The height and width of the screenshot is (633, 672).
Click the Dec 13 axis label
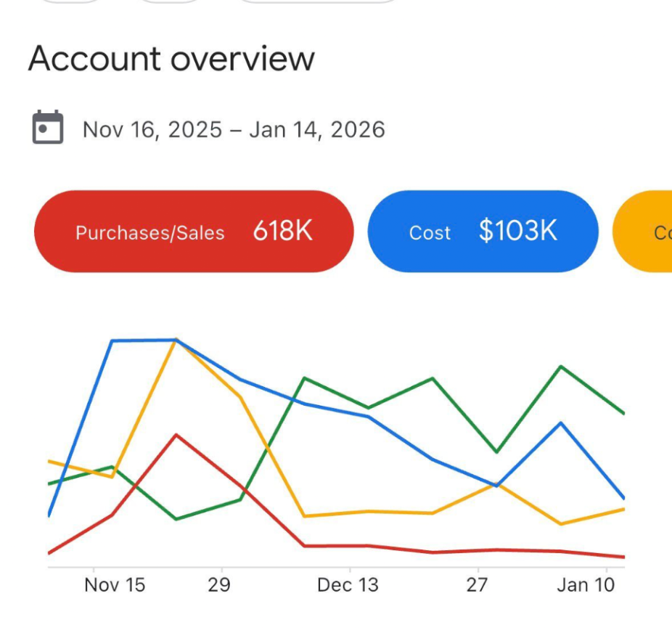348,585
